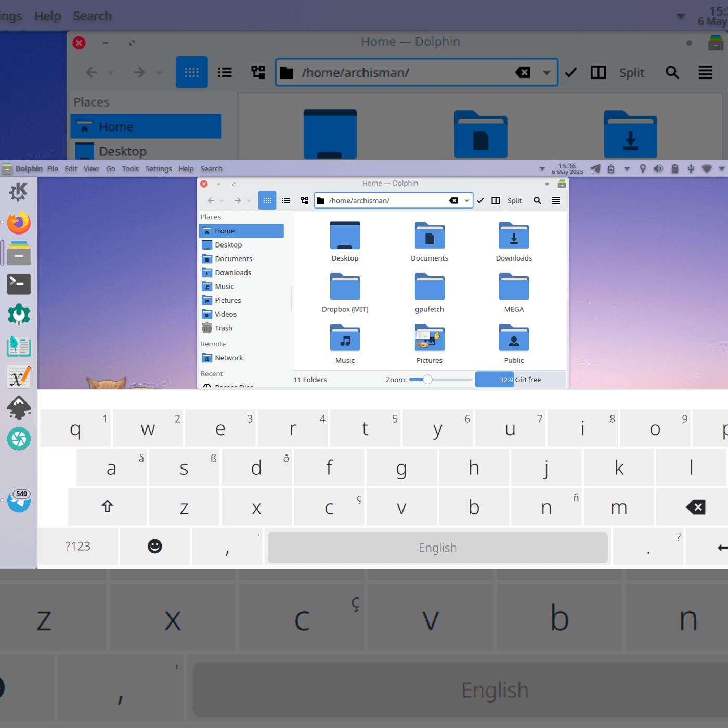
Task: Open Telegram with the 540 badge in dock
Action: click(19, 501)
